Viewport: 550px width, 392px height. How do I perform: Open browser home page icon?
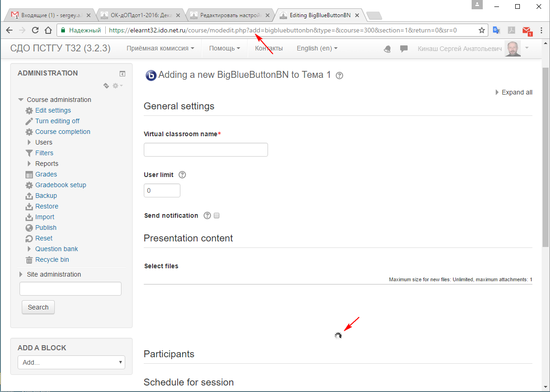coord(48,30)
